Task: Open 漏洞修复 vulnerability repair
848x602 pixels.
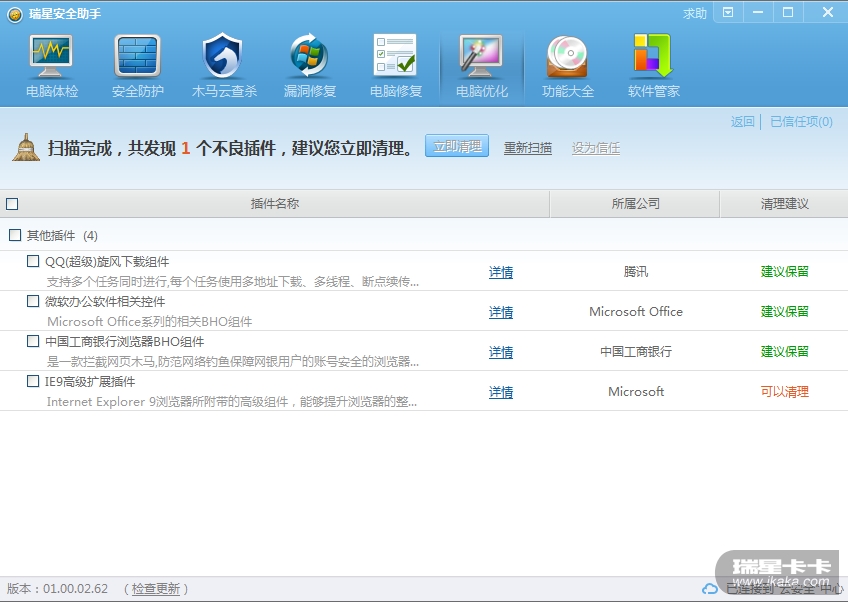Action: pos(310,67)
